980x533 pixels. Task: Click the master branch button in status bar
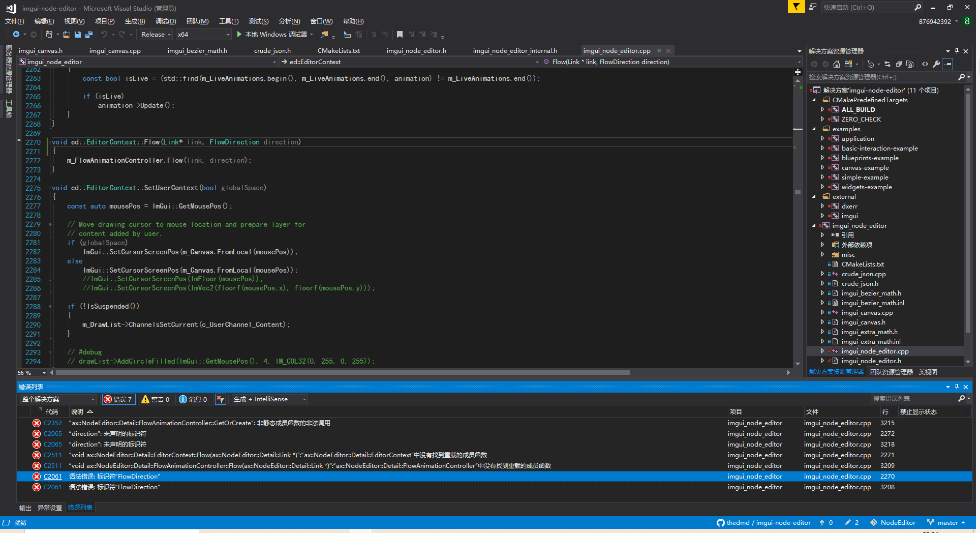click(x=946, y=523)
